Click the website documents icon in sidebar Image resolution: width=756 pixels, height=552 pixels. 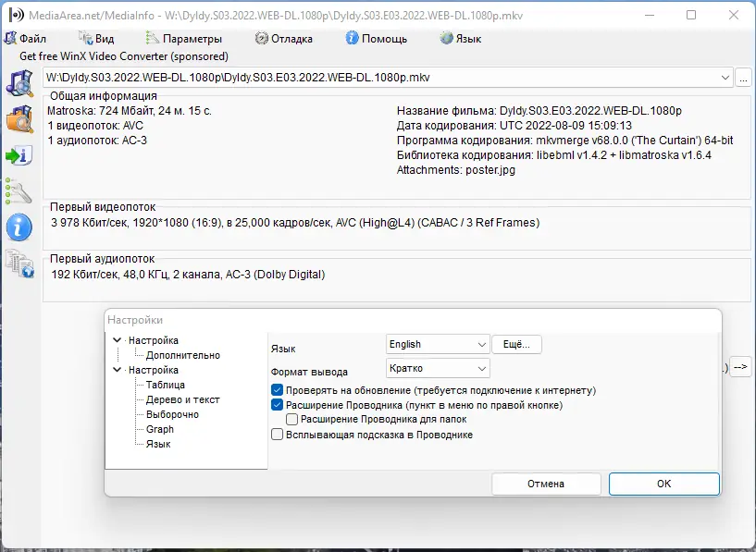[19, 264]
